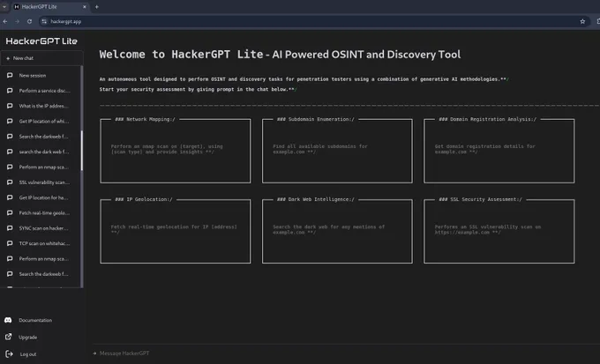Image resolution: width=600 pixels, height=364 pixels.
Task: Reload the hackergpt.app page
Action: [x=29, y=21]
